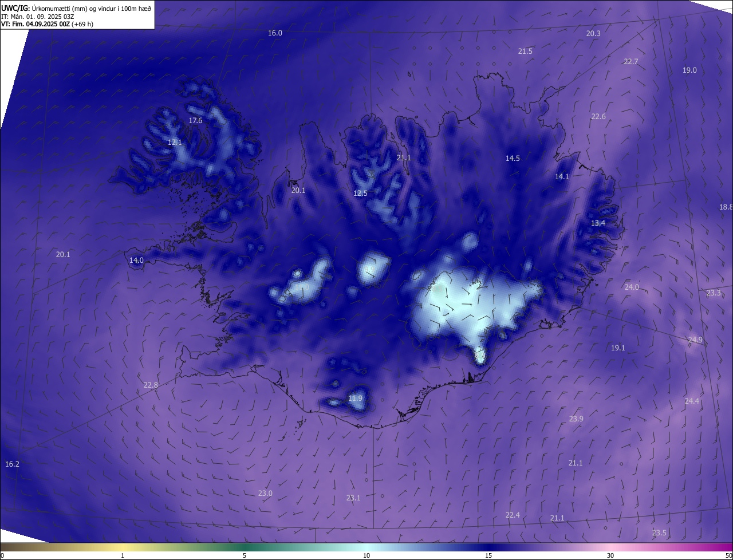
Task: Click the 10 tick on the color scale
Action: (x=366, y=556)
